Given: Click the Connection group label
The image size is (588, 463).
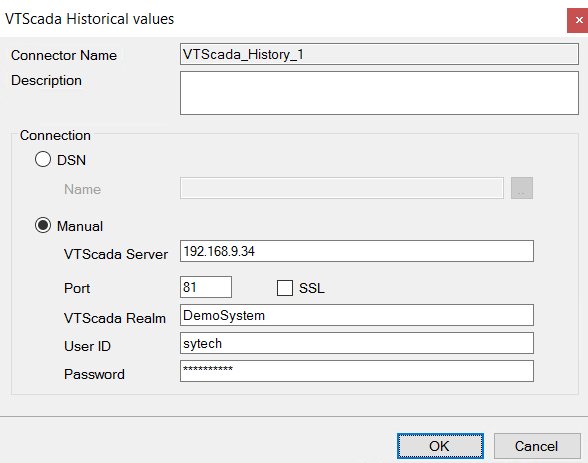Looking at the screenshot, I should [x=55, y=135].
